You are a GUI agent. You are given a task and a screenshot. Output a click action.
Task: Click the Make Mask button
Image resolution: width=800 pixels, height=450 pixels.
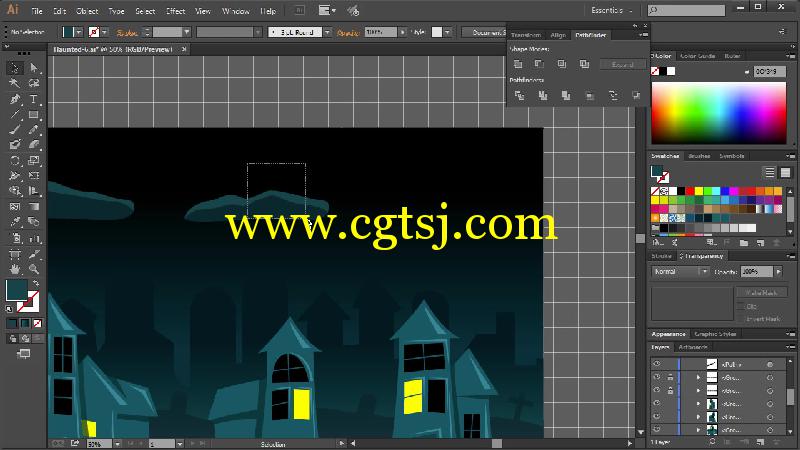pos(761,293)
